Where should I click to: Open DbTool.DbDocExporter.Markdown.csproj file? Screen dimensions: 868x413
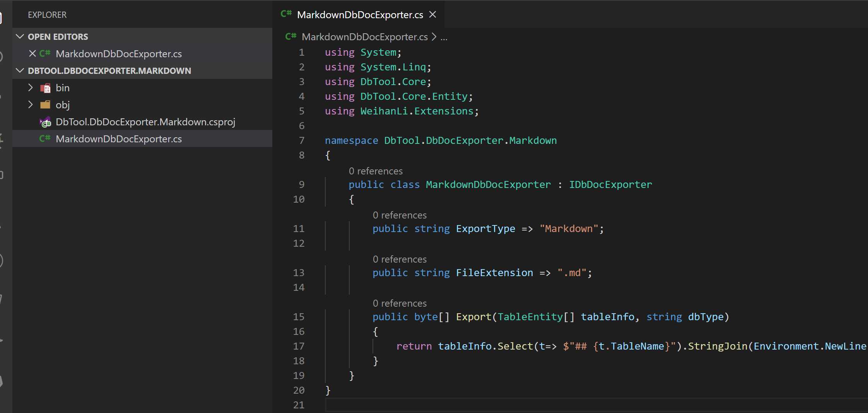coord(145,122)
